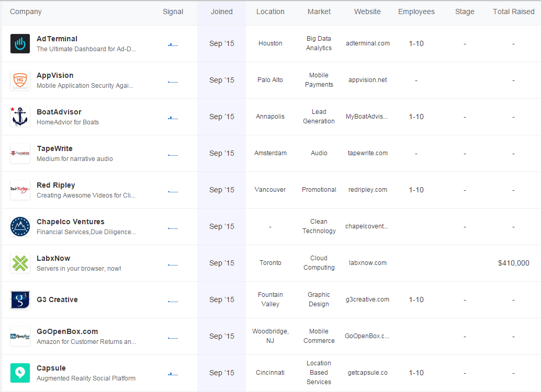The image size is (541, 392).
Task: Sort the list by Signal column
Action: click(x=173, y=11)
